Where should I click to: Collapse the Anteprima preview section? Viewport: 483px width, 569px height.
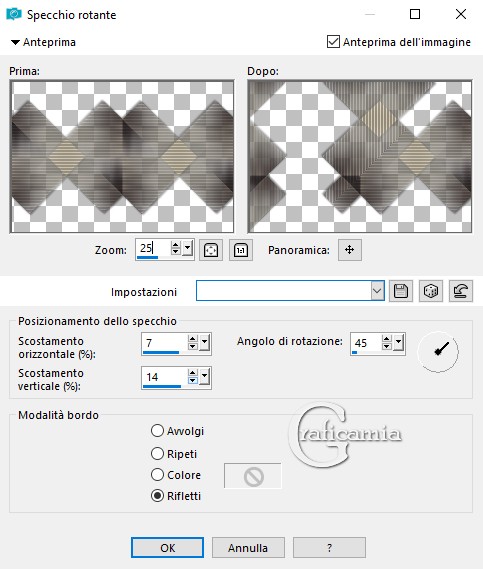tap(15, 42)
